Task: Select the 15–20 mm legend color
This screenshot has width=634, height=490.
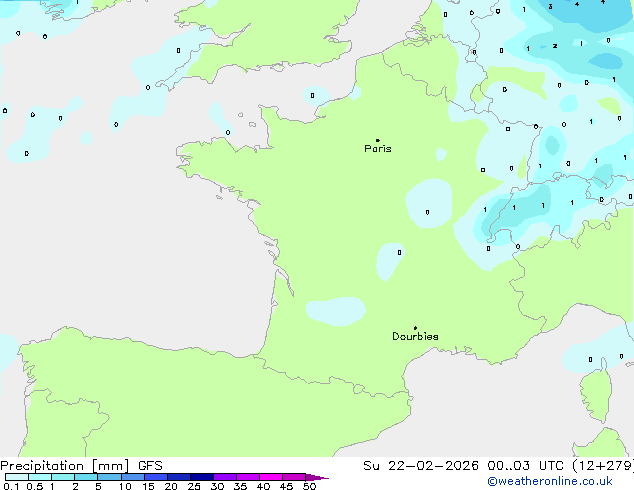Action: click(155, 477)
